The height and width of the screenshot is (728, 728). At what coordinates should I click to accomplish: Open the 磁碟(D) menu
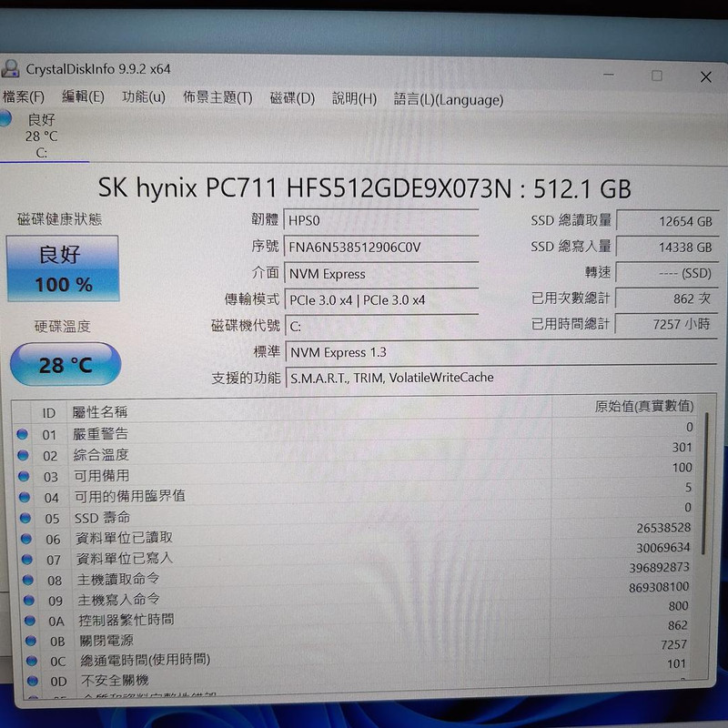click(x=292, y=98)
